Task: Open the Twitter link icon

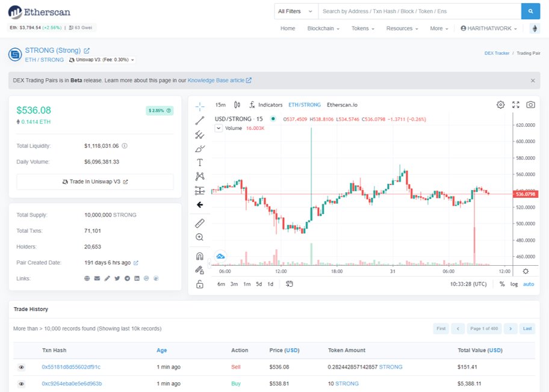Action: (117, 278)
